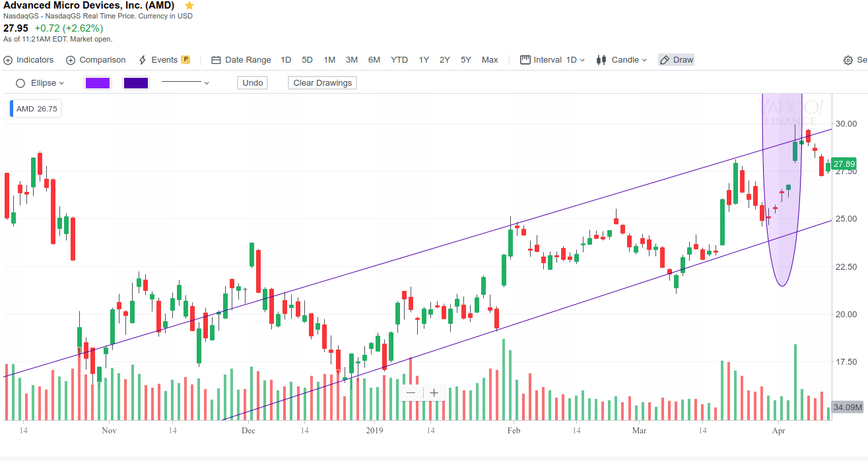
Task: Open the Date Range picker
Action: [x=241, y=60]
